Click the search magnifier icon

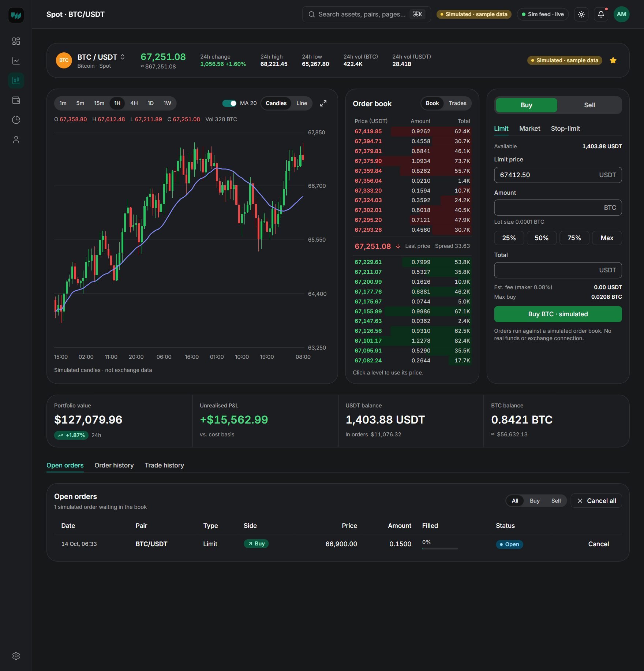tap(312, 14)
